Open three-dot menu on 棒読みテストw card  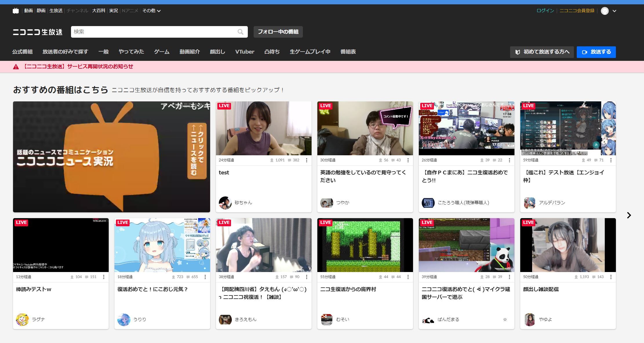[103, 277]
